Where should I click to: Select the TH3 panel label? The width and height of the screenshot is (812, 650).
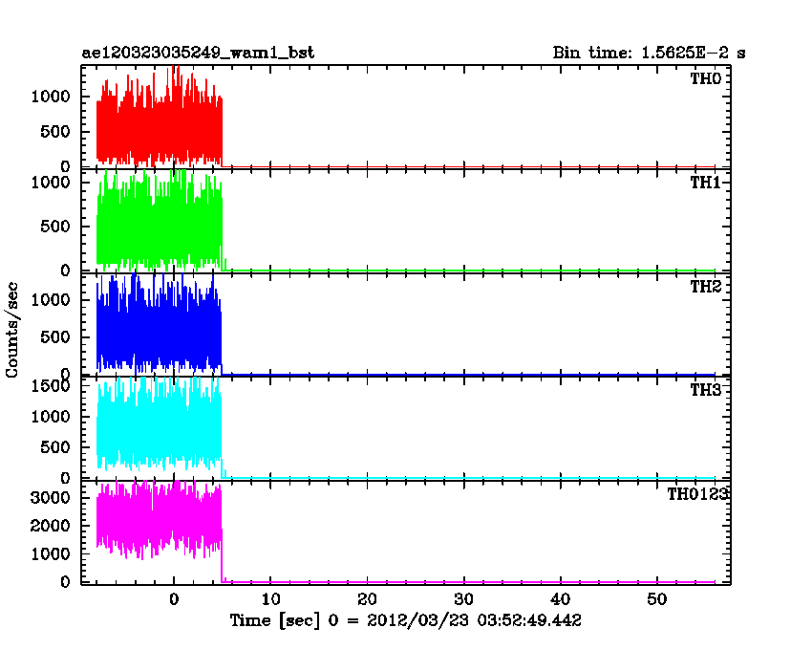point(705,390)
